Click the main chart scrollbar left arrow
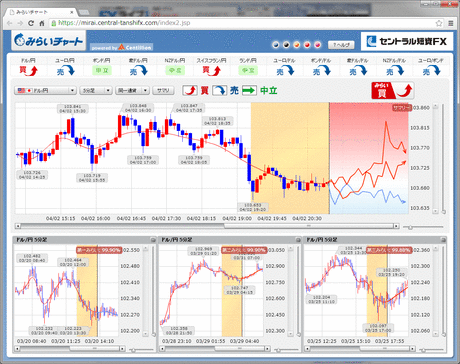Screen dimensions: 460x364 tap(18, 226)
